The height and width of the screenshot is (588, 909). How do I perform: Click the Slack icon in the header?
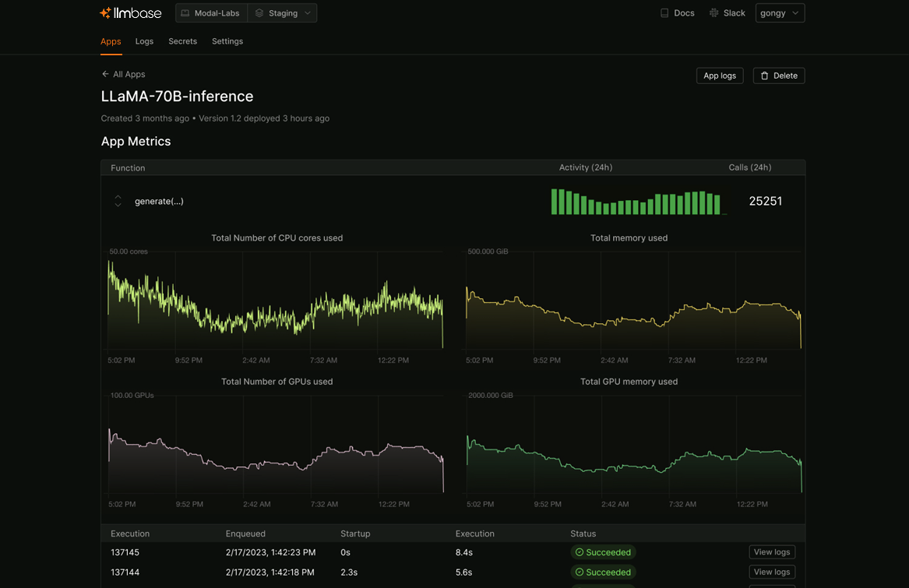[714, 12]
